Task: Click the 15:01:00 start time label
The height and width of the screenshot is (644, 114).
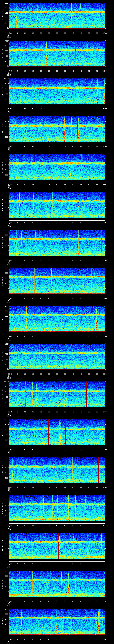Action: coord(9,601)
